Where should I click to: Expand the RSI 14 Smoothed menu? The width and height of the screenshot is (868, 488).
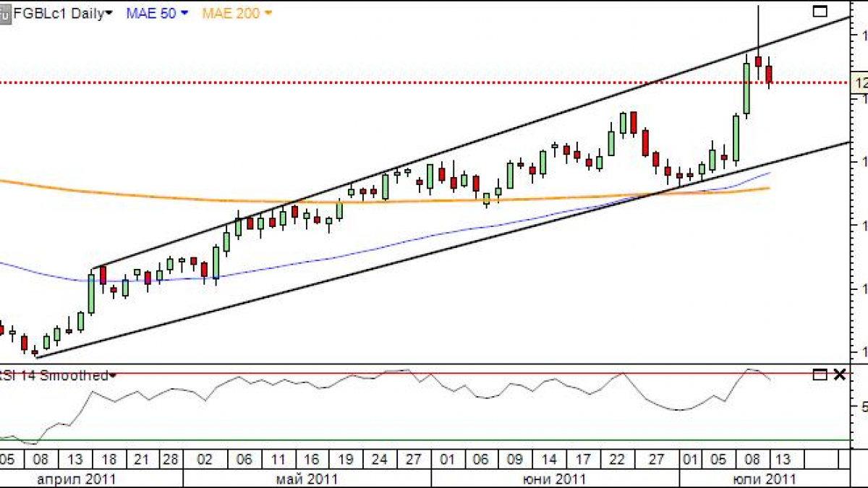point(113,375)
